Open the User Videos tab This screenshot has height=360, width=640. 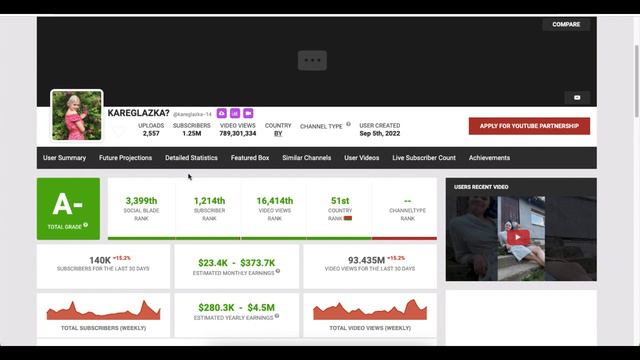click(362, 158)
